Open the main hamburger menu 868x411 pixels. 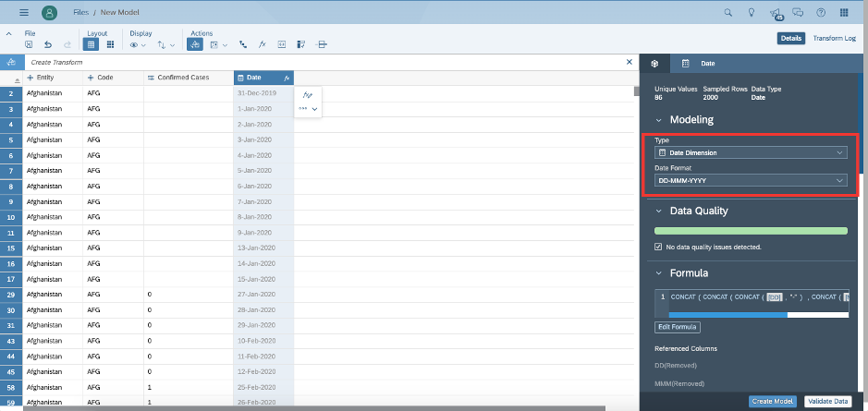point(24,12)
